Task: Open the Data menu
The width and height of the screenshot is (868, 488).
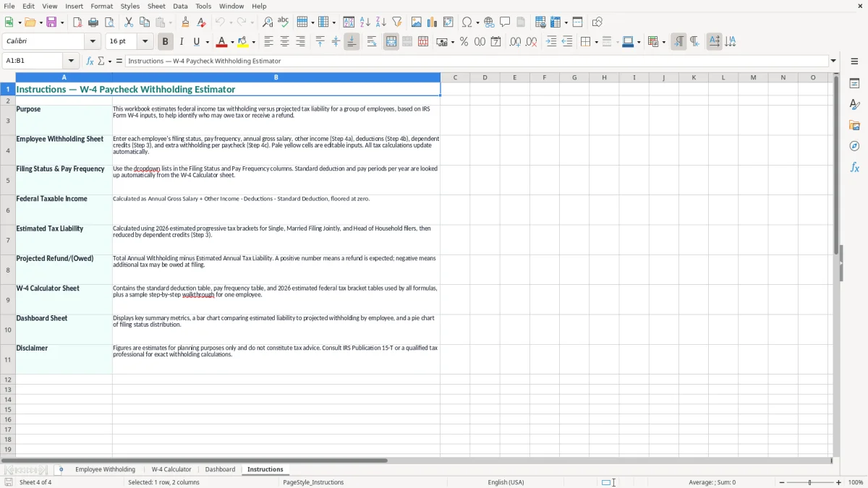Action: click(x=180, y=6)
